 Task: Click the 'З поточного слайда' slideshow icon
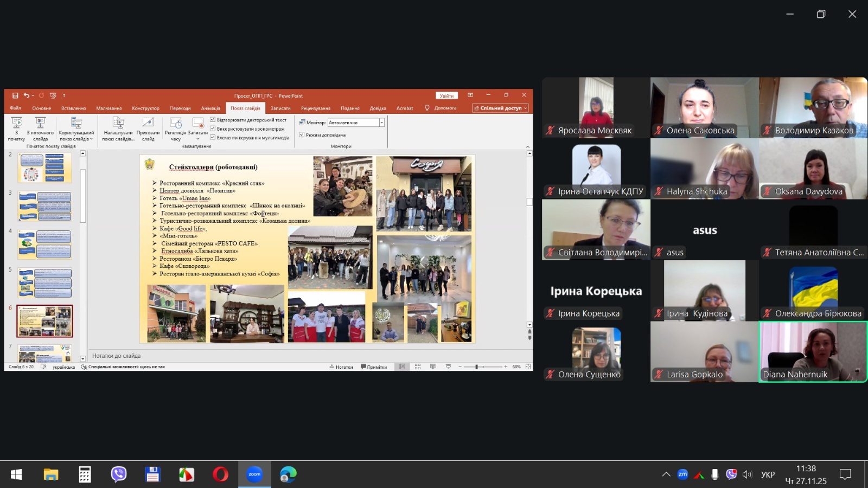(x=40, y=123)
